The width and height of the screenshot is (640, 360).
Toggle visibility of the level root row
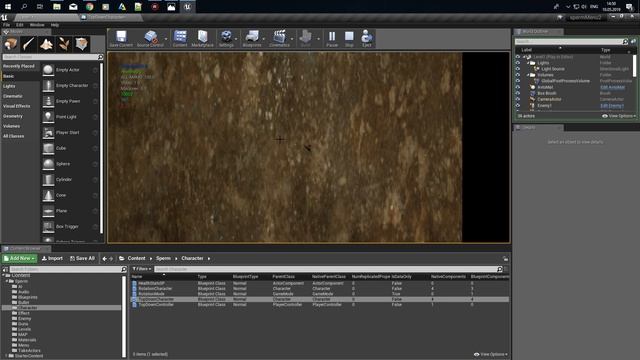(518, 57)
